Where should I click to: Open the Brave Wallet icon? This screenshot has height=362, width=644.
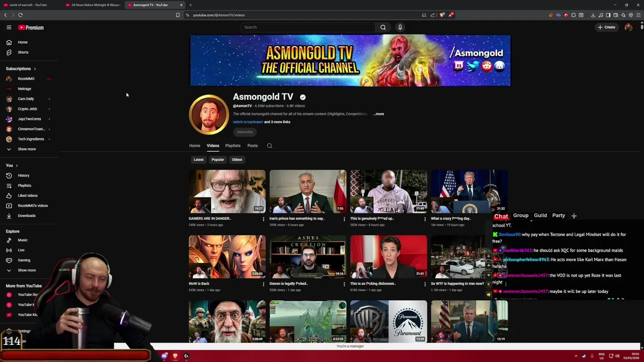pyautogui.click(x=616, y=15)
